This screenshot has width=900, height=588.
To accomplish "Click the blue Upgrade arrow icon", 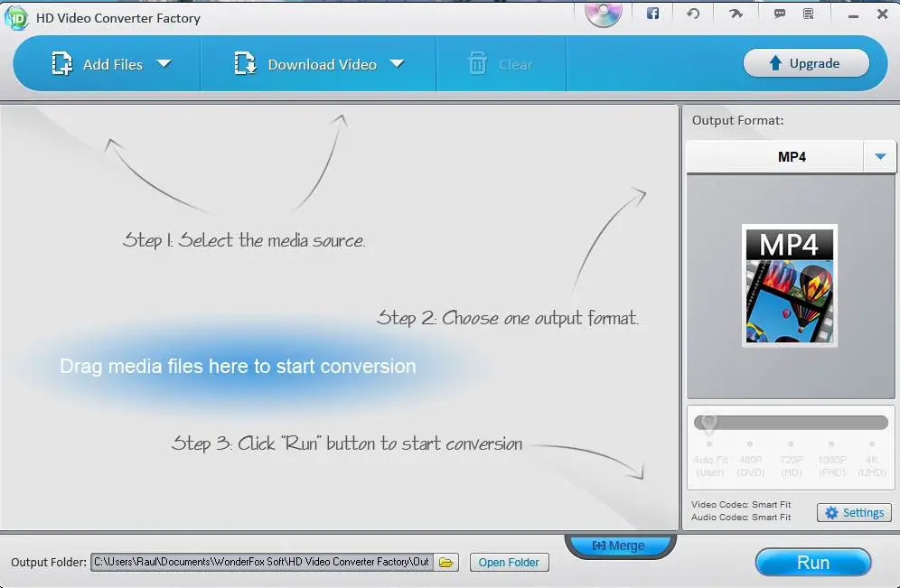I will tap(775, 63).
